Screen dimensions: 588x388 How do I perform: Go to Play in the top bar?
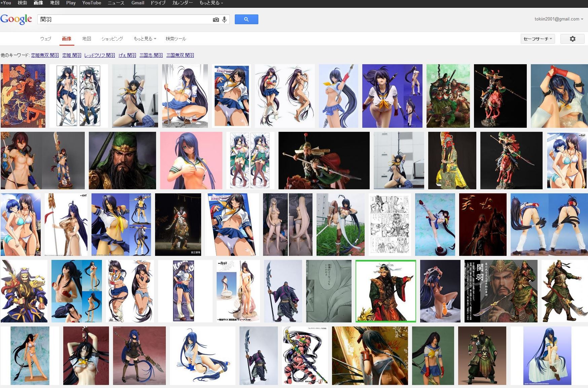pos(71,3)
